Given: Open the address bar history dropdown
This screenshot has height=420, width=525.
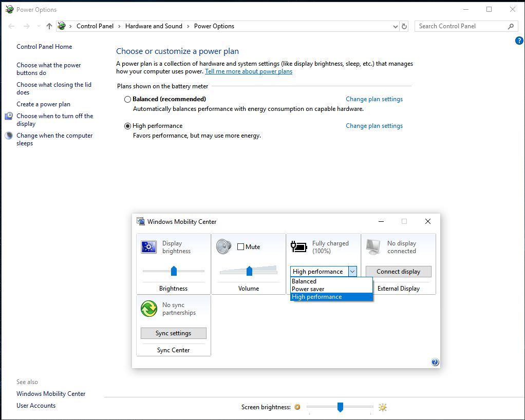Looking at the screenshot, I should coord(395,26).
